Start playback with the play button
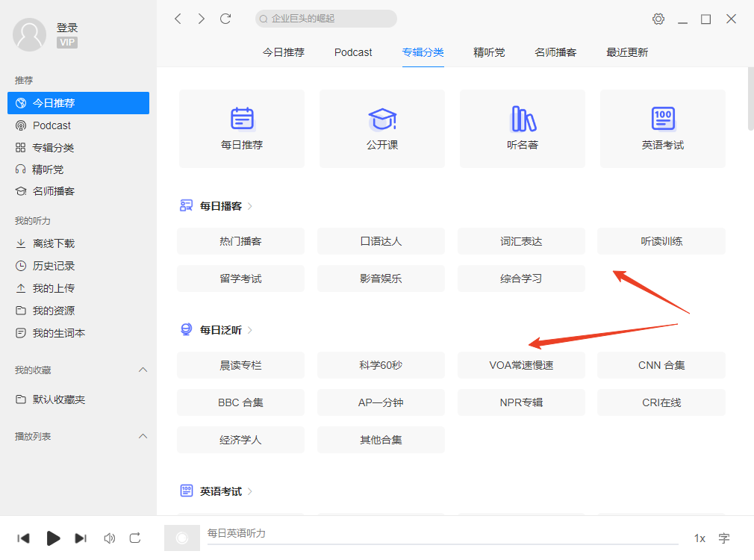 point(53,538)
